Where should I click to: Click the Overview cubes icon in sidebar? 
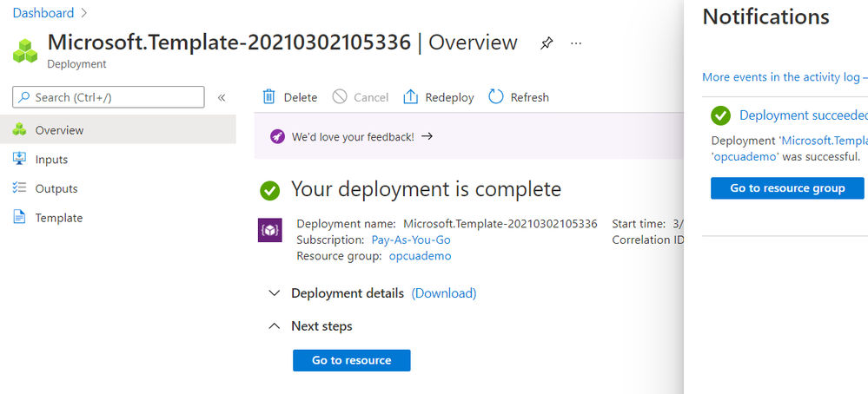[x=19, y=129]
